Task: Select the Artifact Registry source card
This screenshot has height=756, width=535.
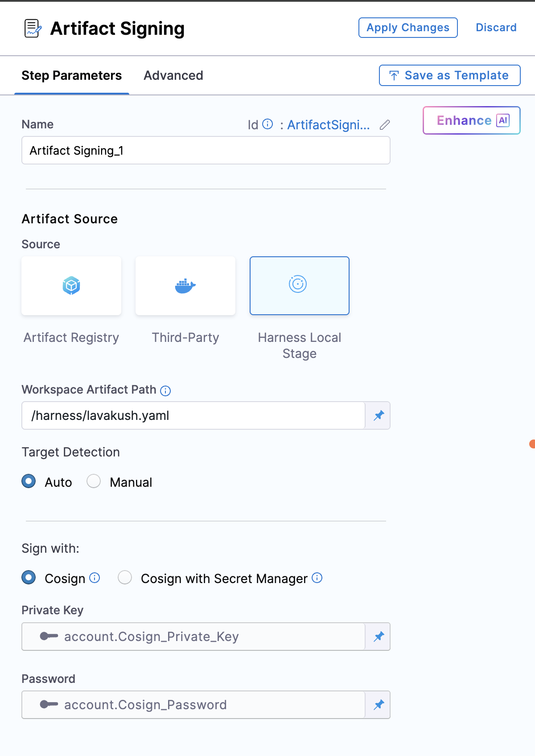Action: 71,286
